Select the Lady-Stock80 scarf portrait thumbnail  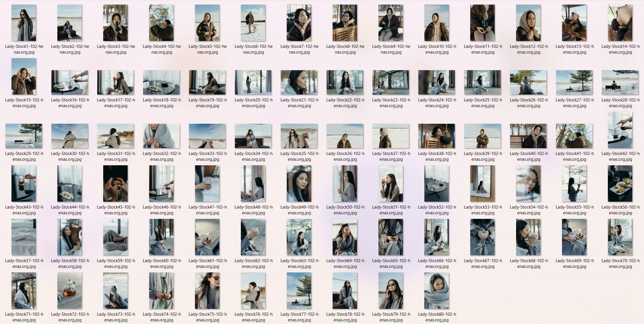pos(437,290)
